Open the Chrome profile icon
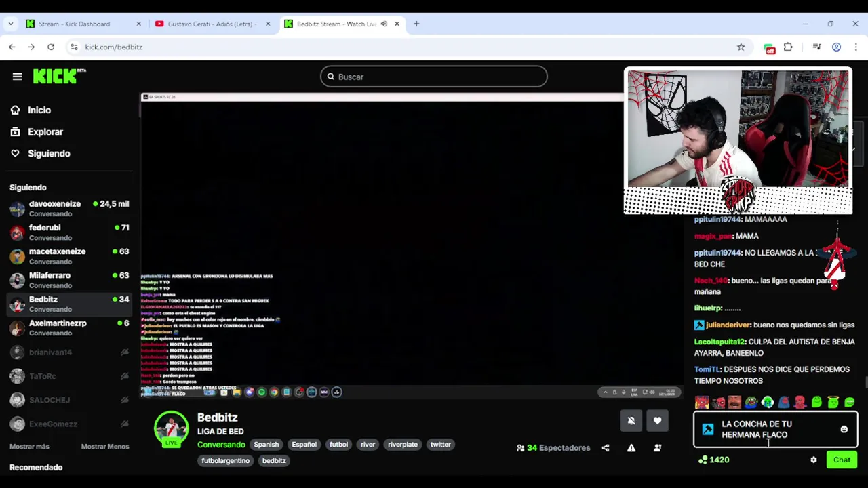868x488 pixels. click(836, 47)
